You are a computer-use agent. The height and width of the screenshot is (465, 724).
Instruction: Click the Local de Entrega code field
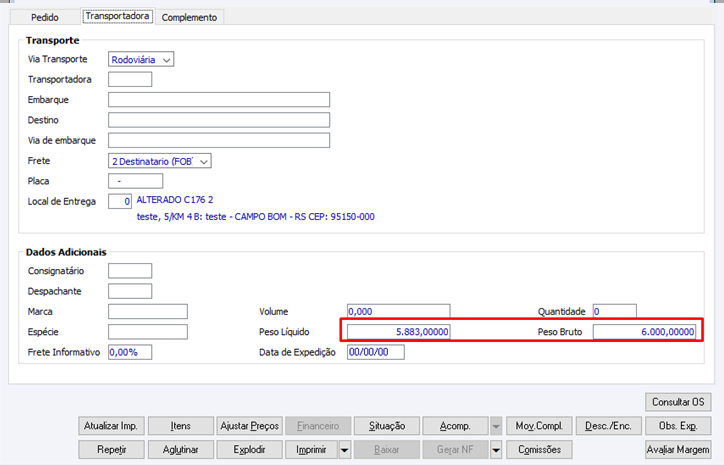pyautogui.click(x=120, y=201)
